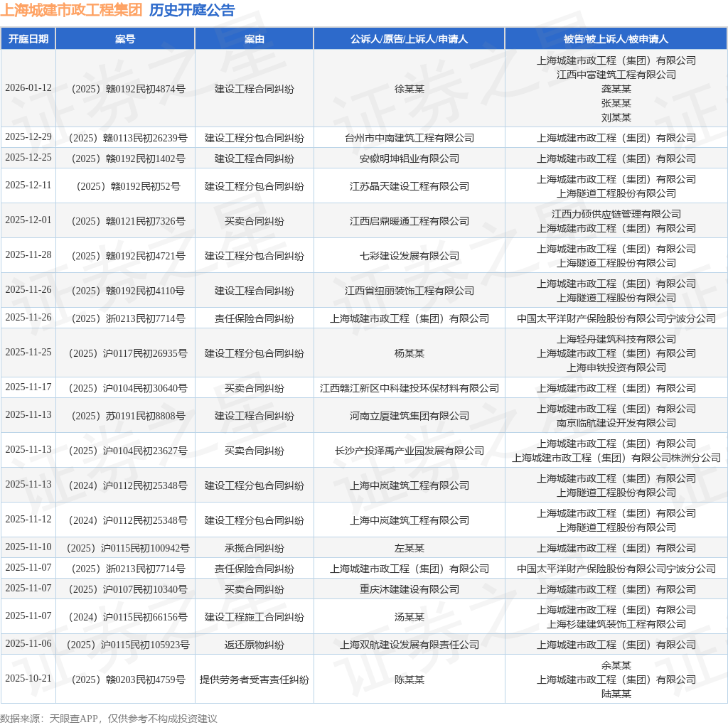Click plaintiff 江苏晶天建设工程有限公司
This screenshot has height=725, width=728.
click(409, 186)
